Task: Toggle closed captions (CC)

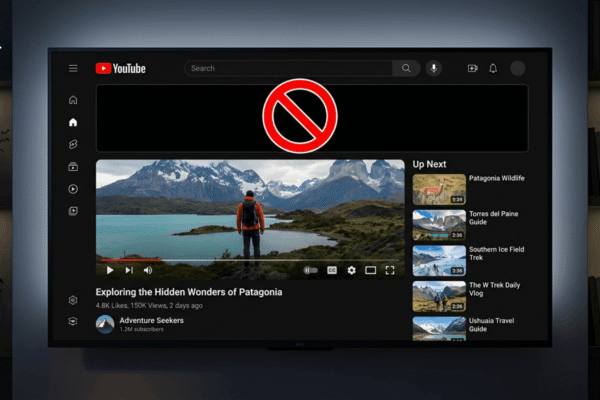Action: 332,270
